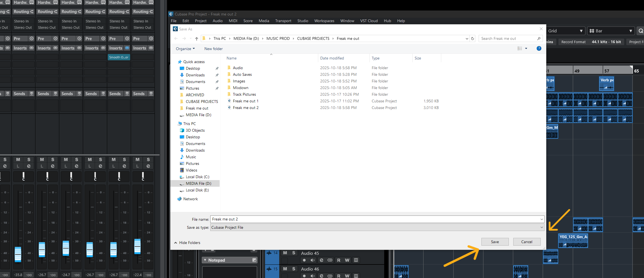Solo the mixer channel reading -22.4
Image resolution: width=644 pixels, height=278 pixels.
point(148,160)
